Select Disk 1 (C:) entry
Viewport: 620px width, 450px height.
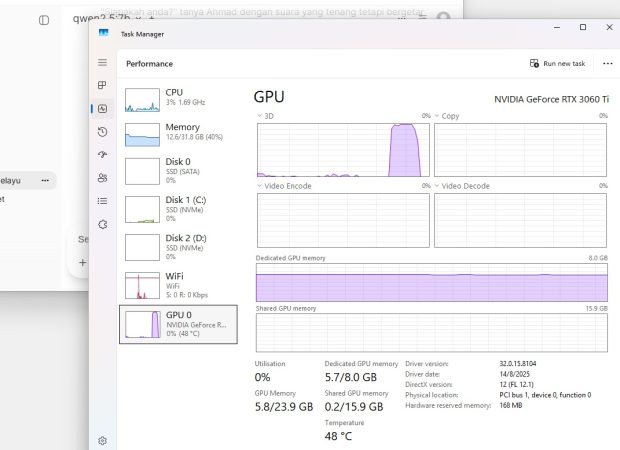(x=178, y=209)
